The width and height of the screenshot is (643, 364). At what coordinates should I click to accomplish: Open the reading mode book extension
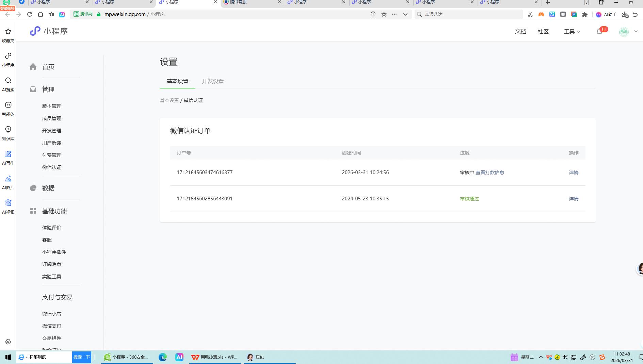(563, 14)
